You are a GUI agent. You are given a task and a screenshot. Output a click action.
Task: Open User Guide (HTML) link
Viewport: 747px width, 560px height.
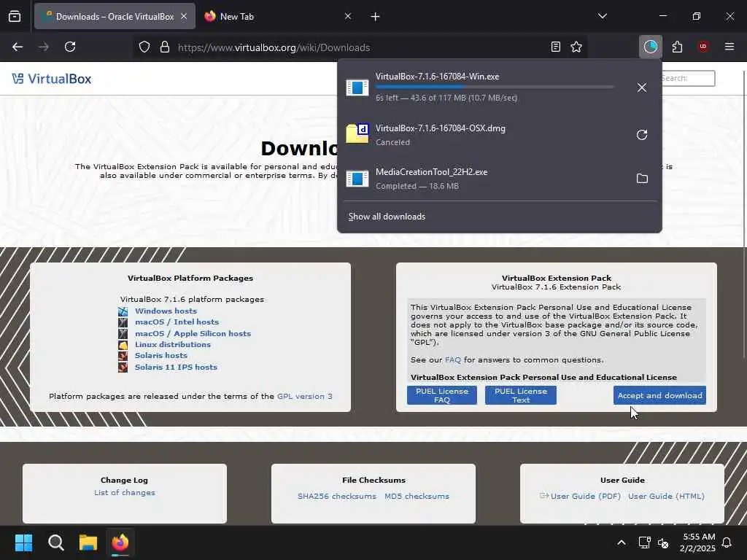666,496
